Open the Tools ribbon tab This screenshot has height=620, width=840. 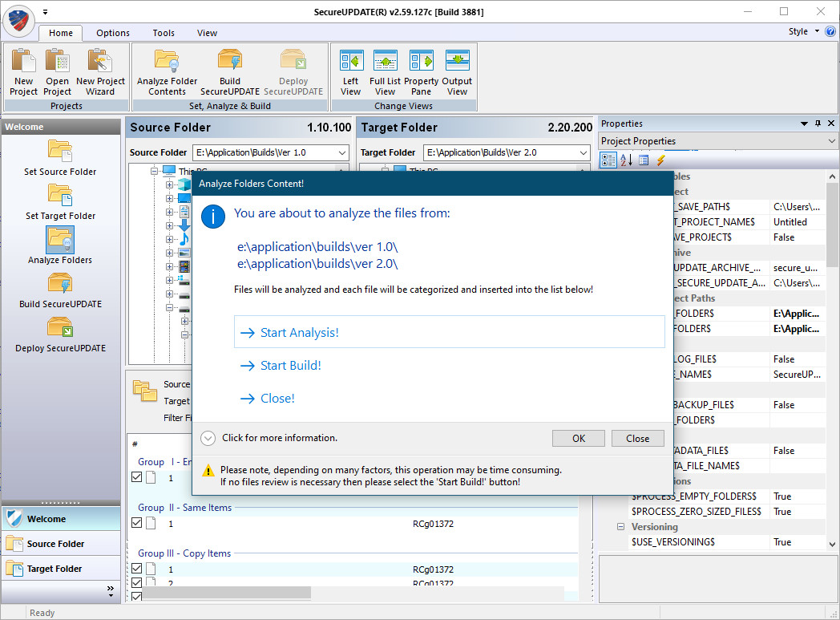tap(164, 33)
